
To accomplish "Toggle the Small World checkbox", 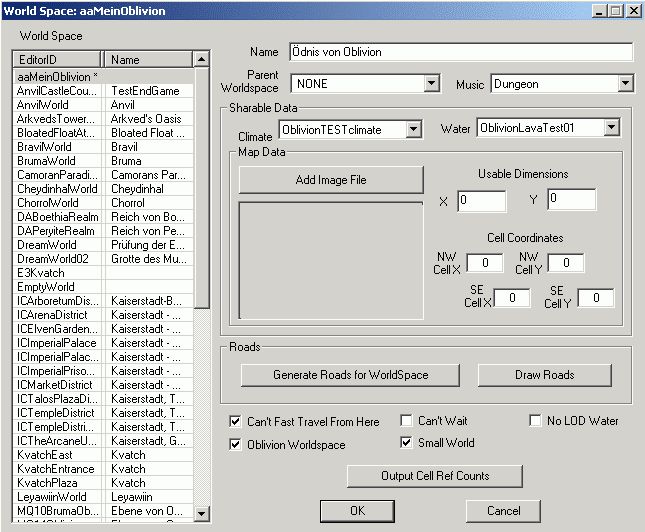I will tap(406, 442).
